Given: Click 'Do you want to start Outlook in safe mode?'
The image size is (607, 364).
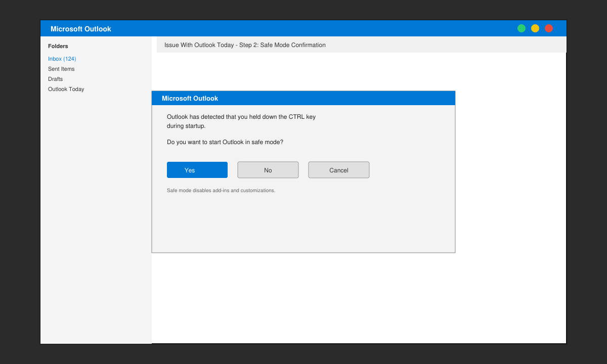Looking at the screenshot, I should (225, 142).
